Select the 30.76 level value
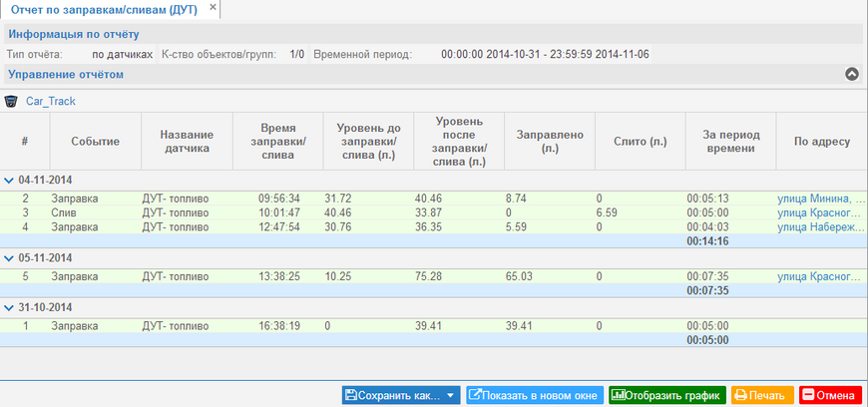 [337, 227]
